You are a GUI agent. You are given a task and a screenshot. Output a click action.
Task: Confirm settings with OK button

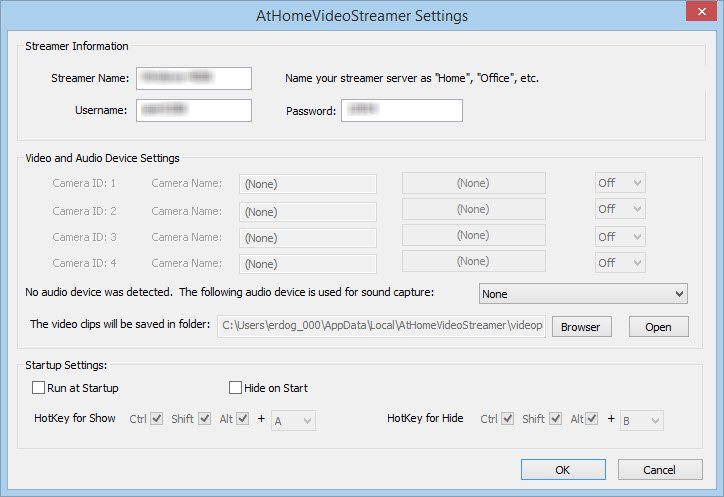point(563,470)
